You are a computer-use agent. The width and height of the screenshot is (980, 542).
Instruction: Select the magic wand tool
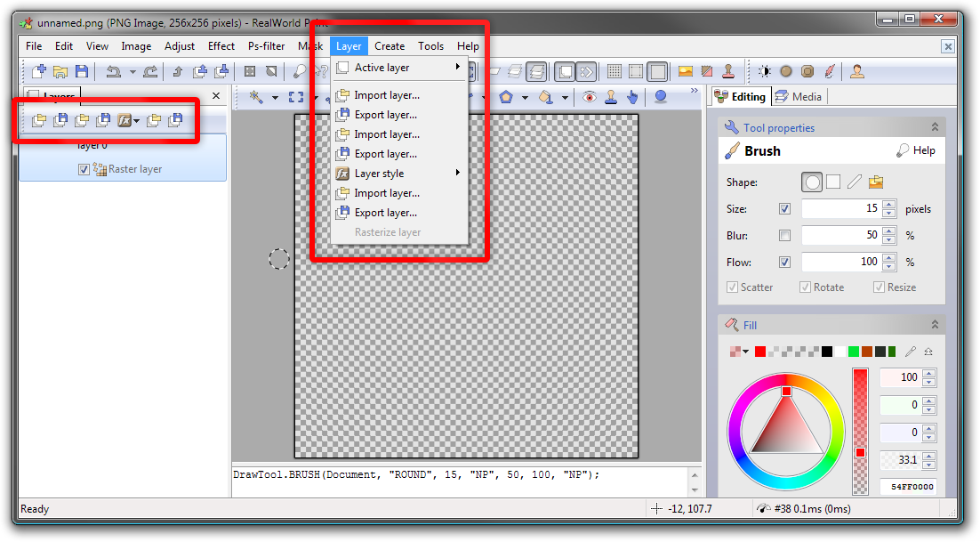[256, 97]
